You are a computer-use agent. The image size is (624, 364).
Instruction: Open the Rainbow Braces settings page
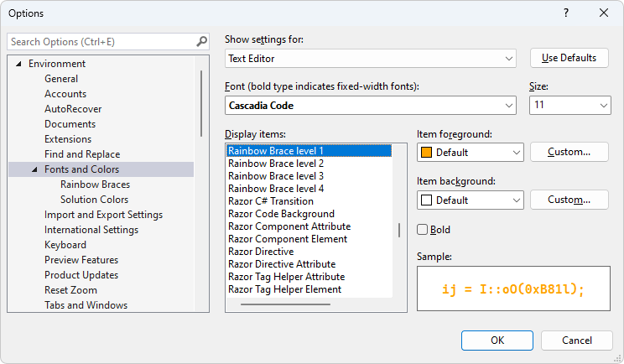pos(95,185)
